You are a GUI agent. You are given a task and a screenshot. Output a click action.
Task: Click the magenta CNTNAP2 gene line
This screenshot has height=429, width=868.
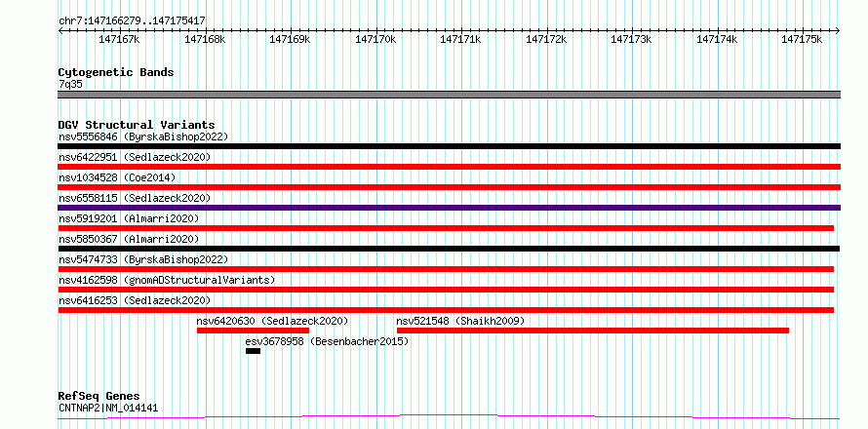pos(449,417)
